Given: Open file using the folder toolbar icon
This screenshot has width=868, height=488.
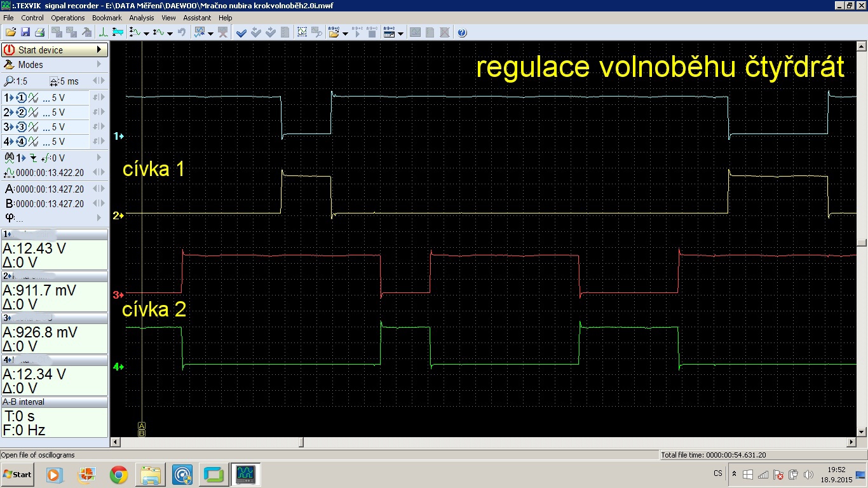Looking at the screenshot, I should (10, 32).
